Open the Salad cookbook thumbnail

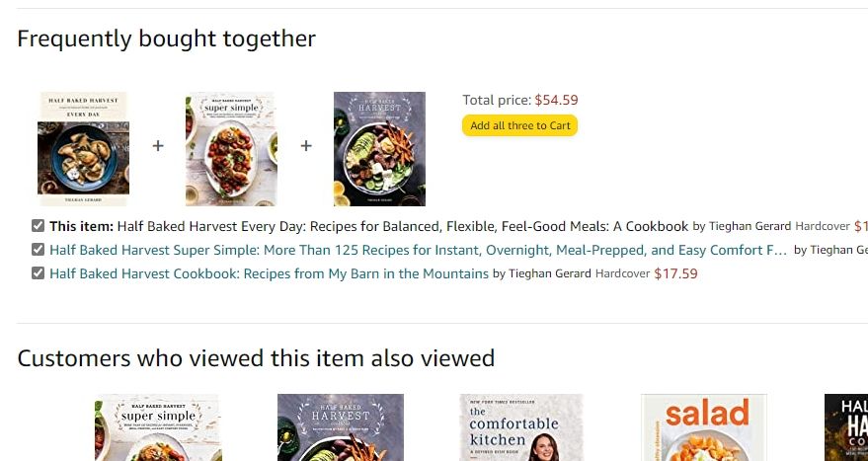[x=704, y=427]
